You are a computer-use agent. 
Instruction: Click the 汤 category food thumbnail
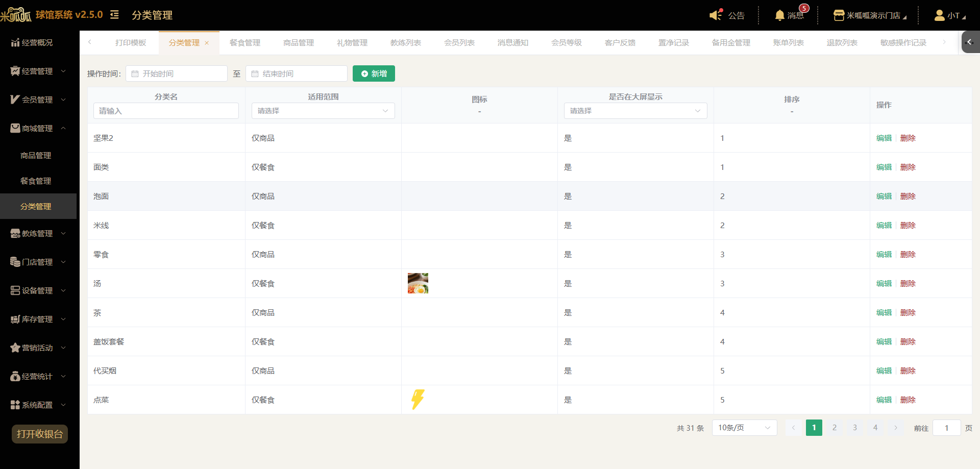[x=418, y=283]
